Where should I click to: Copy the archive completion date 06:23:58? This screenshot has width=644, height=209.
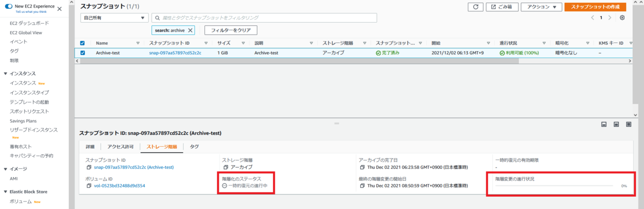click(362, 167)
